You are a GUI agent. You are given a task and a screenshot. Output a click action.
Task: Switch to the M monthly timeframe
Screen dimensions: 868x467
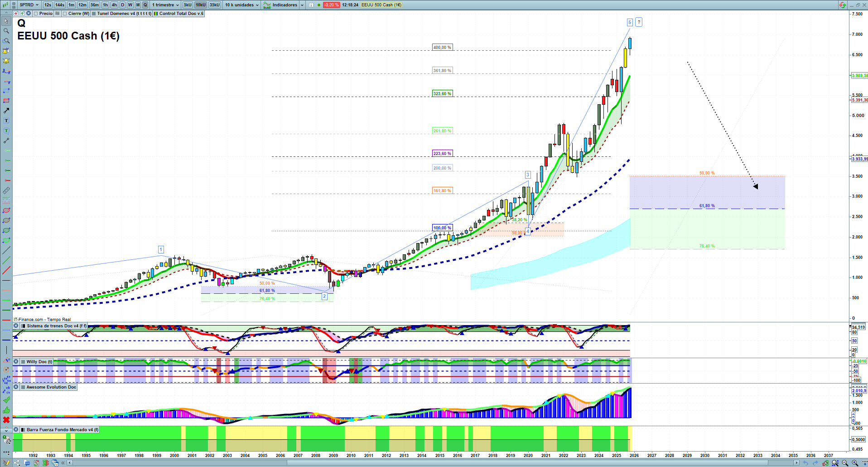138,5
